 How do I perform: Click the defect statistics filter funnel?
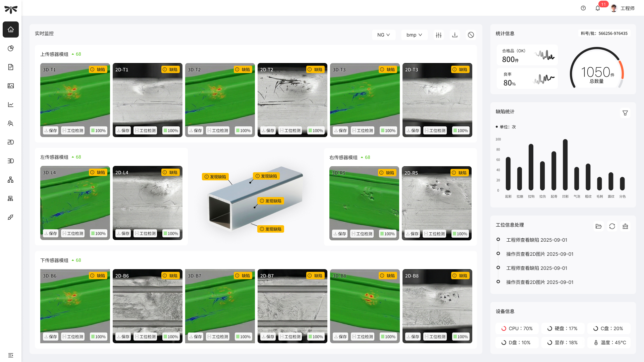pyautogui.click(x=625, y=113)
